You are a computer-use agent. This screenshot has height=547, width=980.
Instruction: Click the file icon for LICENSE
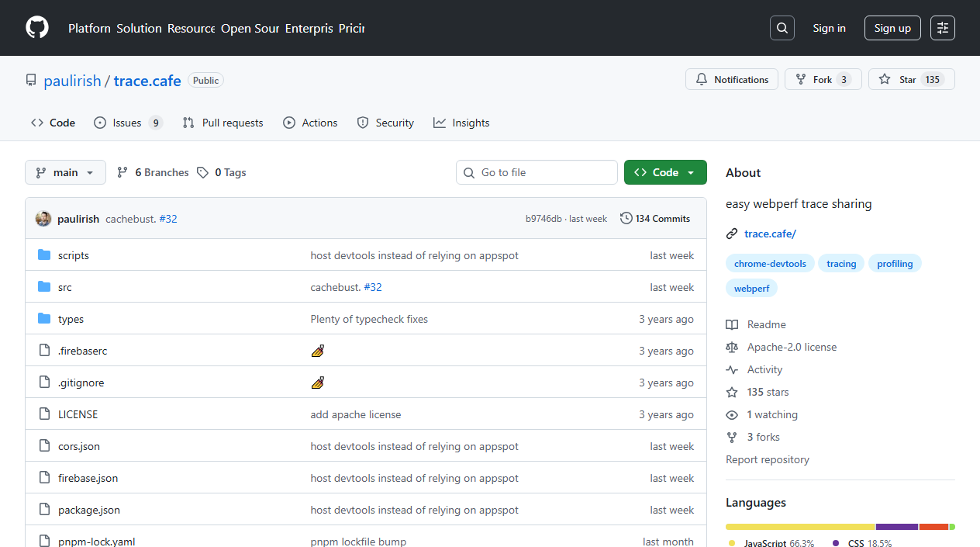point(44,414)
